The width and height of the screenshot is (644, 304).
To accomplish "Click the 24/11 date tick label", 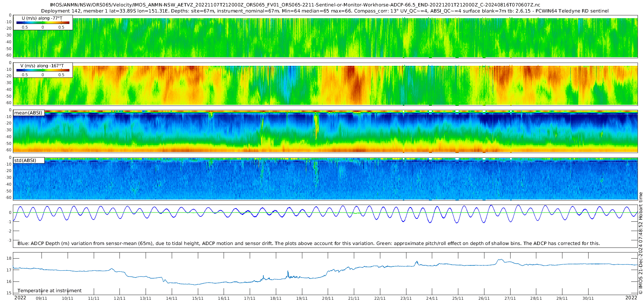I will click(x=432, y=298).
